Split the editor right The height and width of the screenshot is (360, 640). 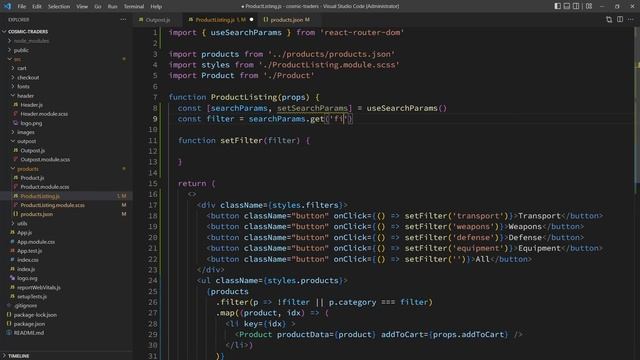point(620,20)
